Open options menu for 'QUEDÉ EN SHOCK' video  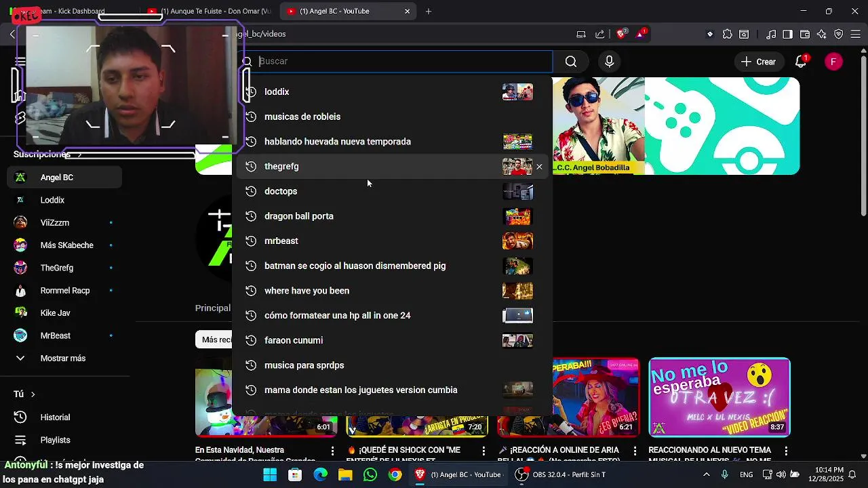484,451
